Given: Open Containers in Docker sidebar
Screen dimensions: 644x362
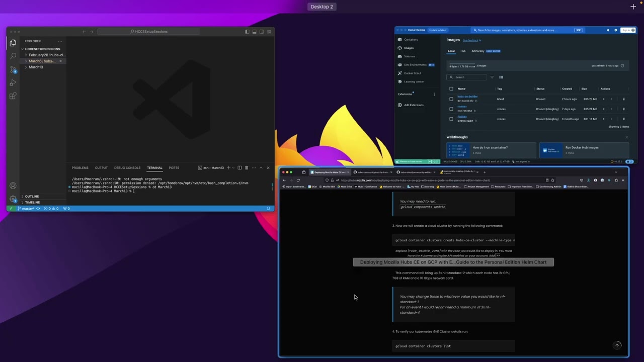Looking at the screenshot, I should (x=411, y=40).
